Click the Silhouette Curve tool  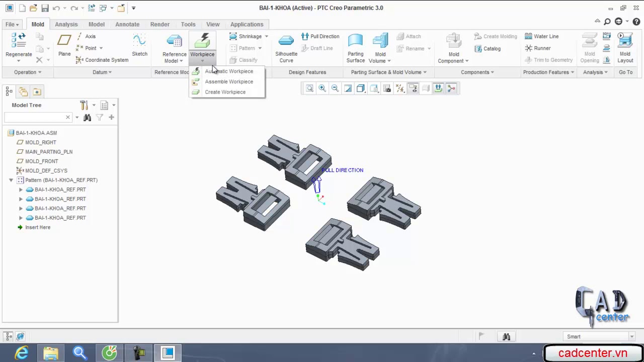tap(286, 49)
